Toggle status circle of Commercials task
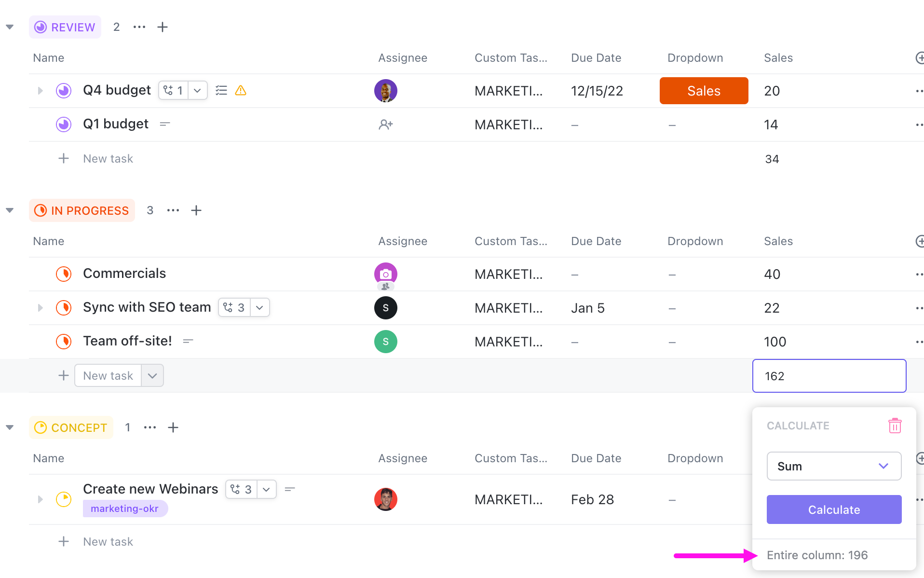This screenshot has width=924, height=578. pyautogui.click(x=64, y=274)
